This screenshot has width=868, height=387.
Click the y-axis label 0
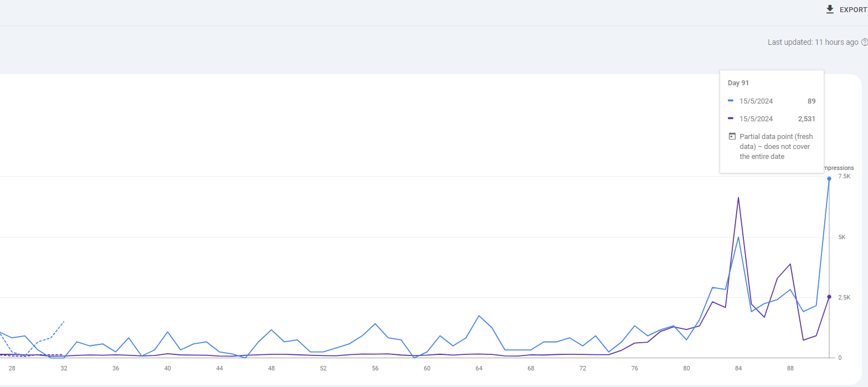click(x=840, y=358)
